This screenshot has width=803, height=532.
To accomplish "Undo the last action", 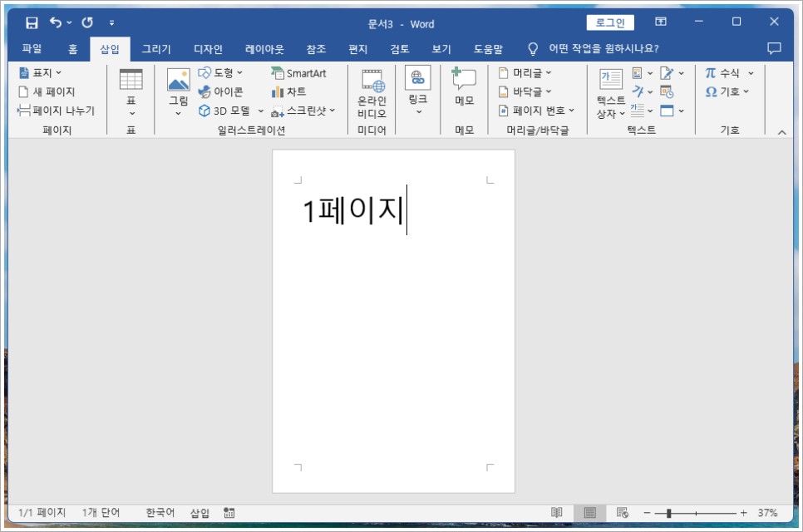I will pyautogui.click(x=56, y=22).
